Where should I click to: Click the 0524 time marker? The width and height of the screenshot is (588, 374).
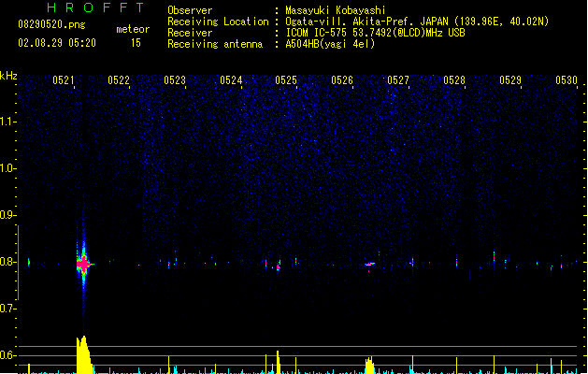pos(231,80)
